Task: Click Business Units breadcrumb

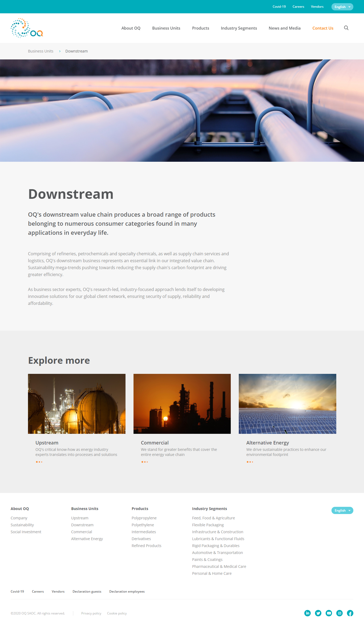Action: coord(41,51)
